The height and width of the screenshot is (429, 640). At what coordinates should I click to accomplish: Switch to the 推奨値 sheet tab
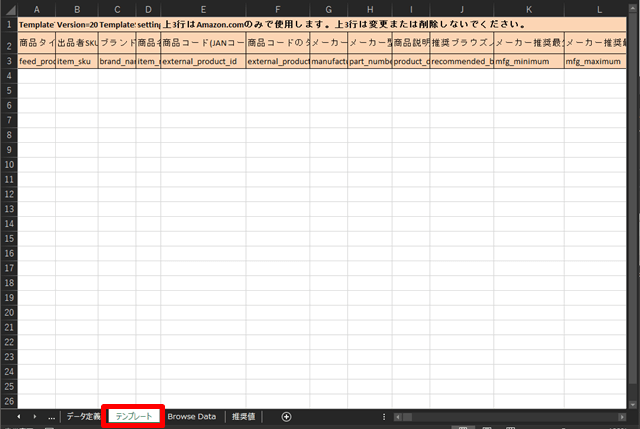[244, 416]
